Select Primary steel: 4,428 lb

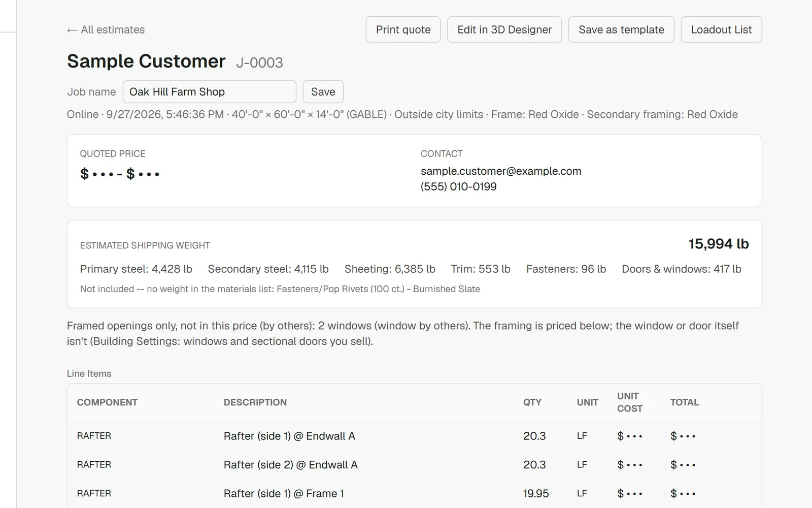pos(136,269)
